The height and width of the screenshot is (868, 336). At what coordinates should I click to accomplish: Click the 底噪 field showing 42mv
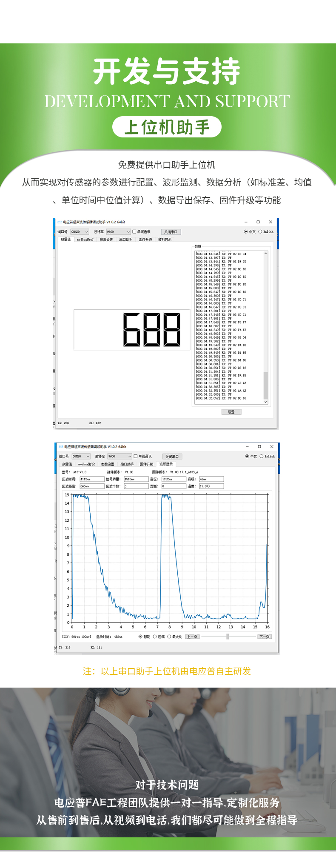coord(211,479)
